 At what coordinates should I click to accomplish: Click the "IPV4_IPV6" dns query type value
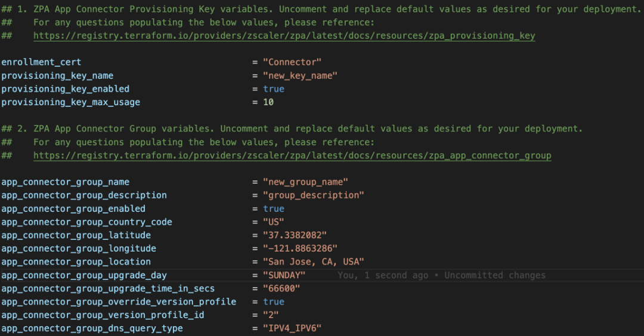pyautogui.click(x=292, y=329)
